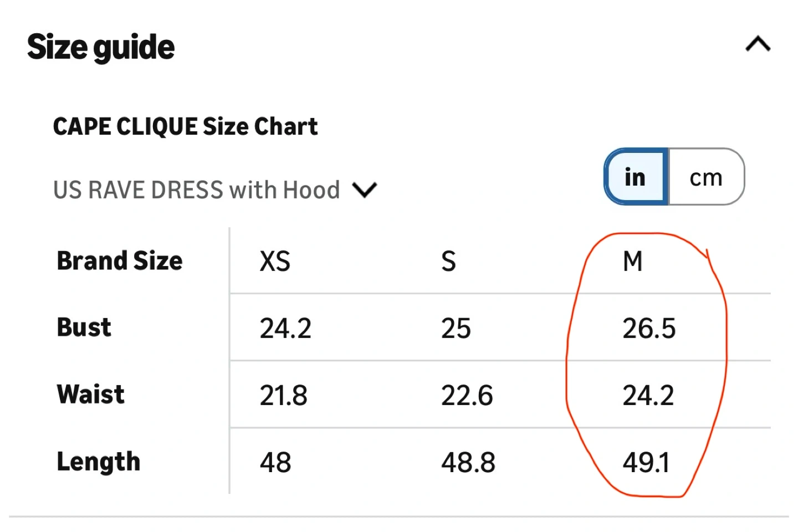Select the S brand size column header
Viewport: 798px width, 532px height.
tap(448, 261)
